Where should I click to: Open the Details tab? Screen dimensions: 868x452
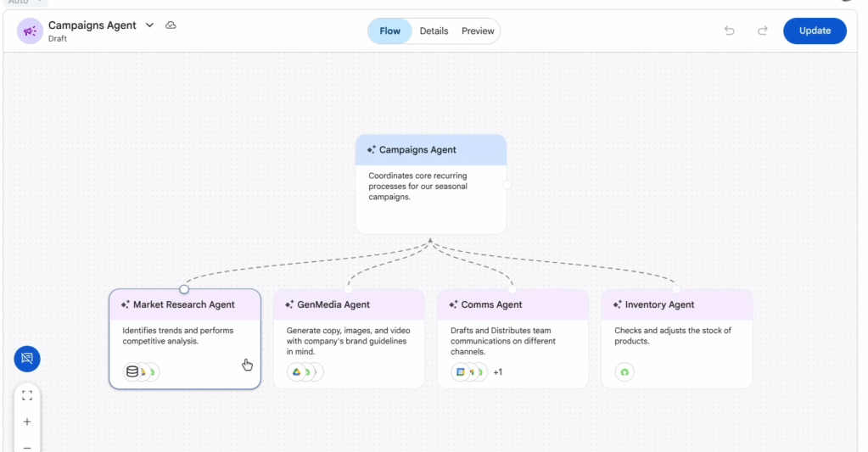point(434,31)
